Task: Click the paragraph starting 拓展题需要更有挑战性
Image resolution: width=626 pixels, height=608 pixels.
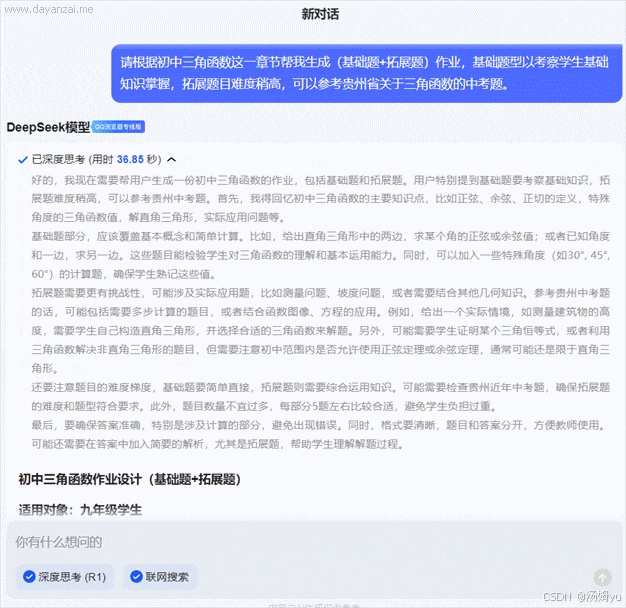Action: tap(321, 331)
